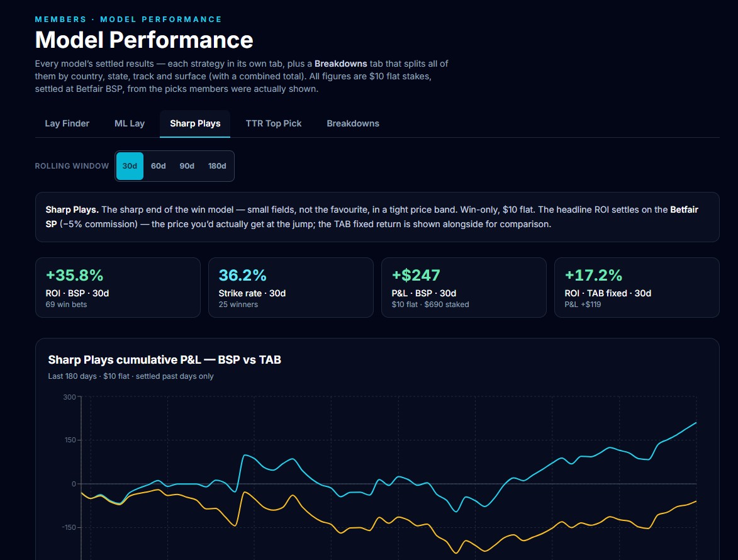
Task: Click the ROLLING WINDOW label
Action: (72, 166)
